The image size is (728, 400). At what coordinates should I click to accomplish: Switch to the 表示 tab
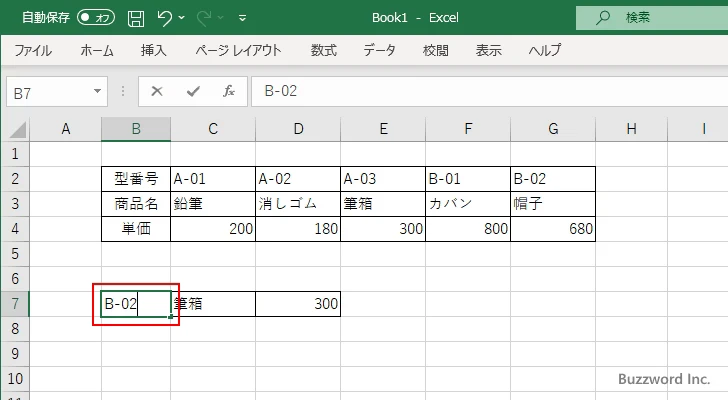pos(488,50)
